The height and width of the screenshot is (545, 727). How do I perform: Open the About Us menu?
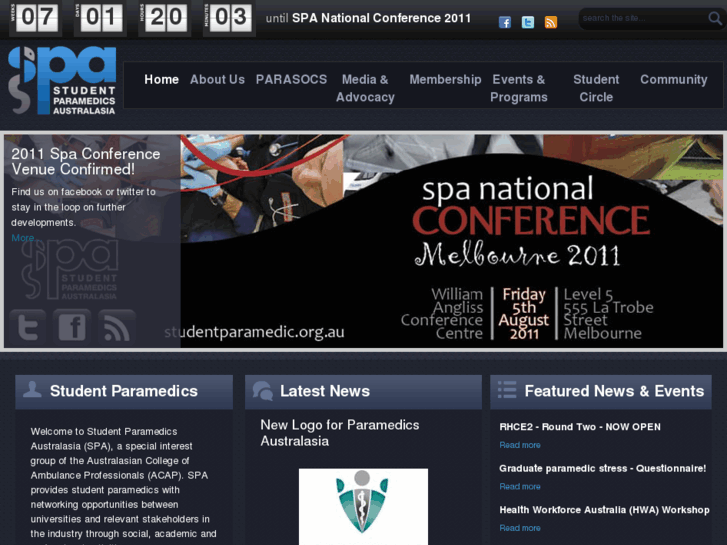217,80
